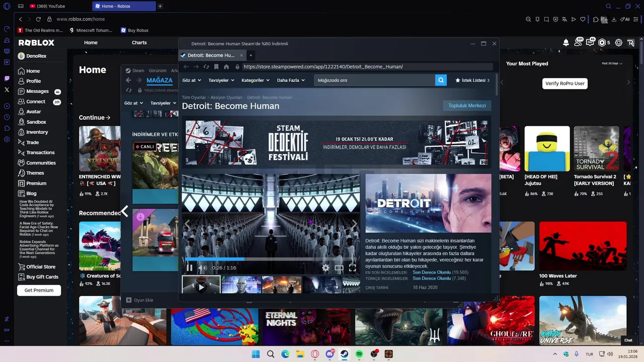644x362 pixels.
Task: Focus the 'Mağazada ara' search field
Action: [375, 80]
